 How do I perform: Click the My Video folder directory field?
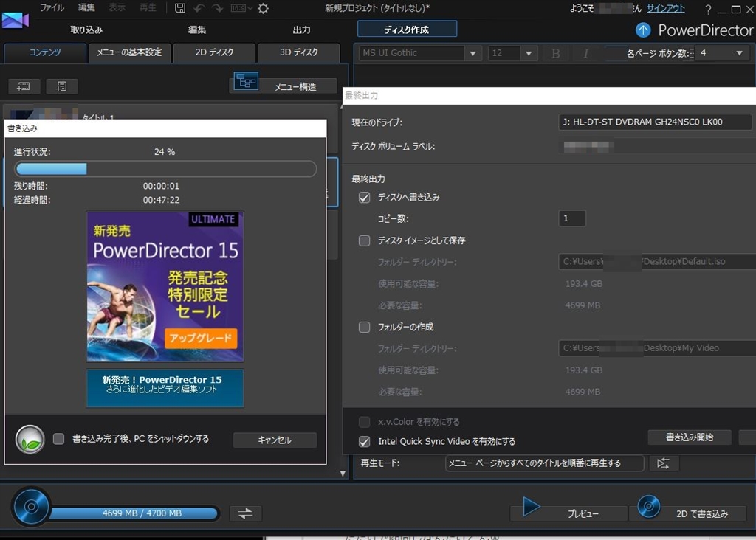[657, 347]
